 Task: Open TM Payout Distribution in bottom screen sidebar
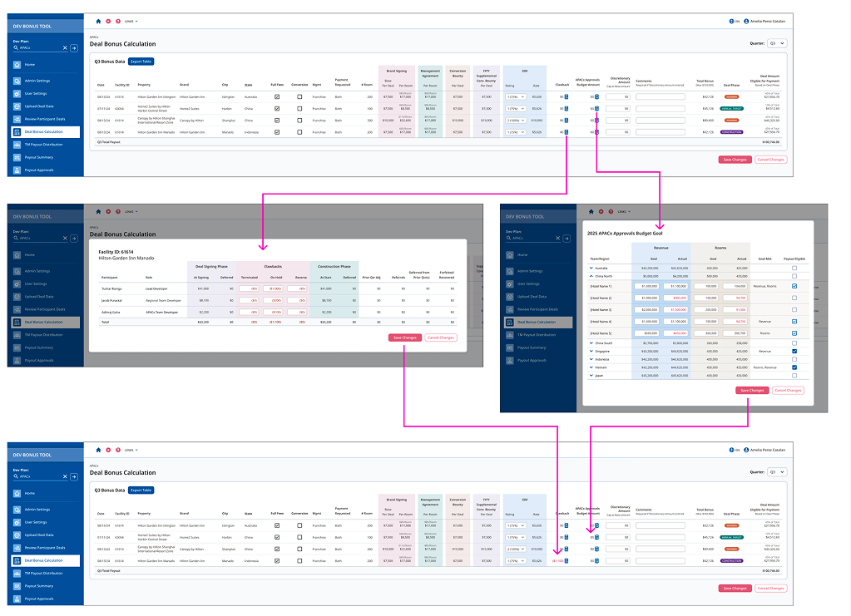point(43,573)
